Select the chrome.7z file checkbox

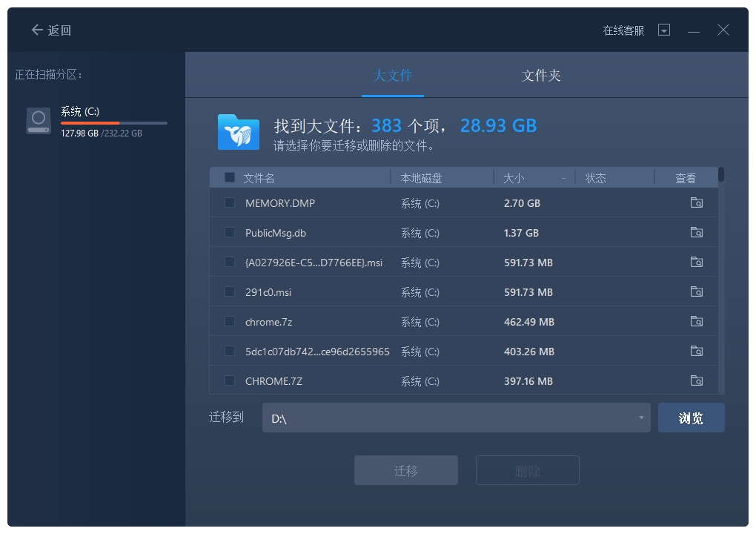230,321
